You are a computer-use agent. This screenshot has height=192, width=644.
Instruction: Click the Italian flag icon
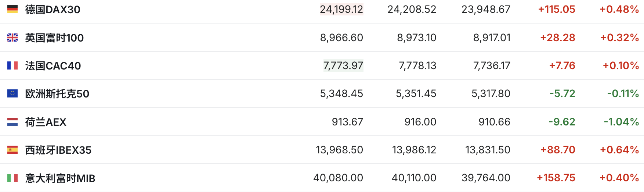coord(12,178)
